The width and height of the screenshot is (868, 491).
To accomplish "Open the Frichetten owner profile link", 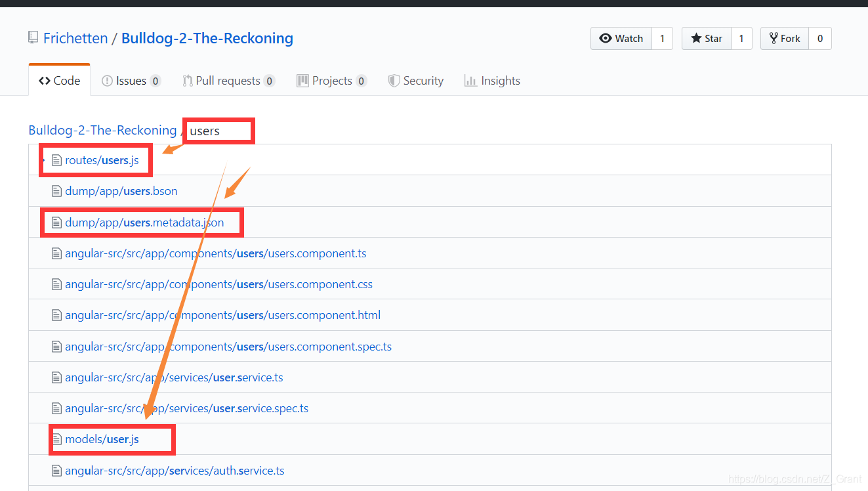I will click(x=75, y=38).
